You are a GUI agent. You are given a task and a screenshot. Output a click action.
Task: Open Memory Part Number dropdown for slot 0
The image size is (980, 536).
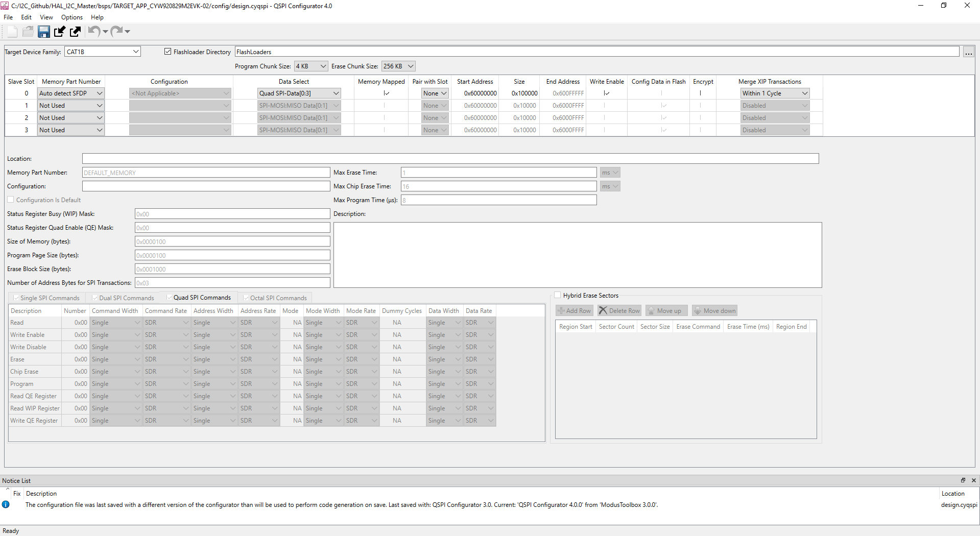71,93
